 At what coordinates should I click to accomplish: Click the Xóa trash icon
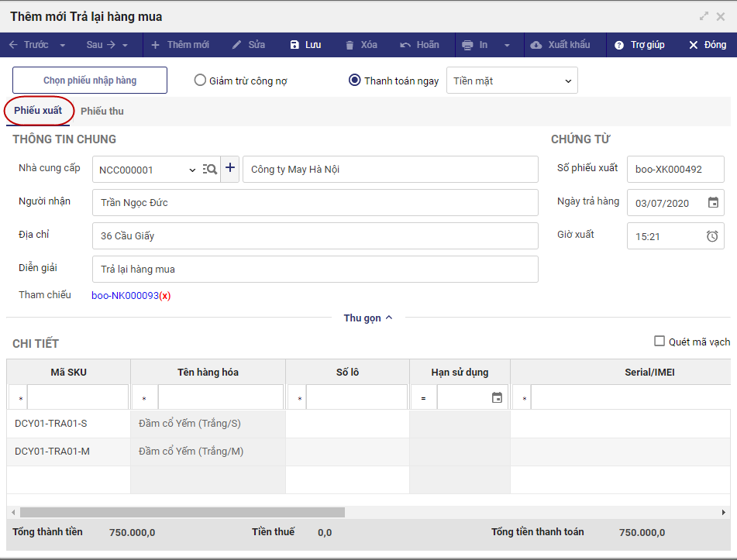(x=350, y=45)
